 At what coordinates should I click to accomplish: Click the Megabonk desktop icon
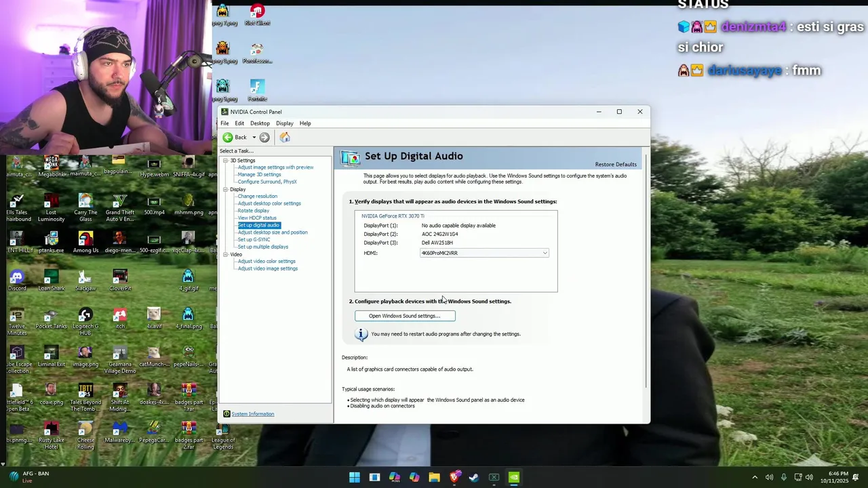[52, 167]
